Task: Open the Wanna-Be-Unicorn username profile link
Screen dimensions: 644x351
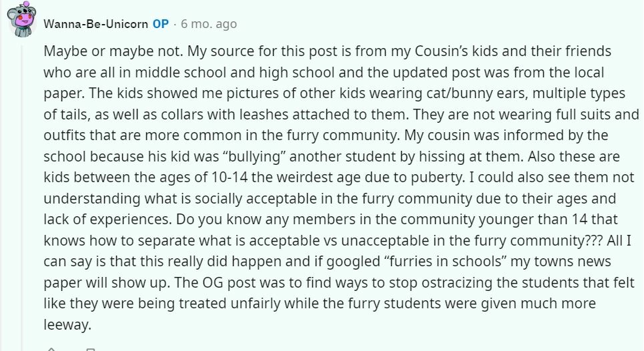Action: click(96, 24)
